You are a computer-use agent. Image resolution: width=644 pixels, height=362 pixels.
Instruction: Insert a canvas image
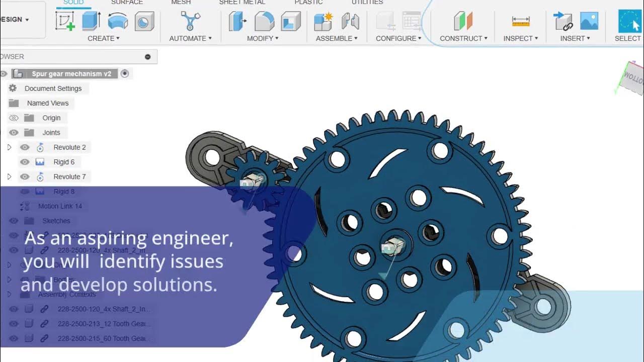click(589, 22)
